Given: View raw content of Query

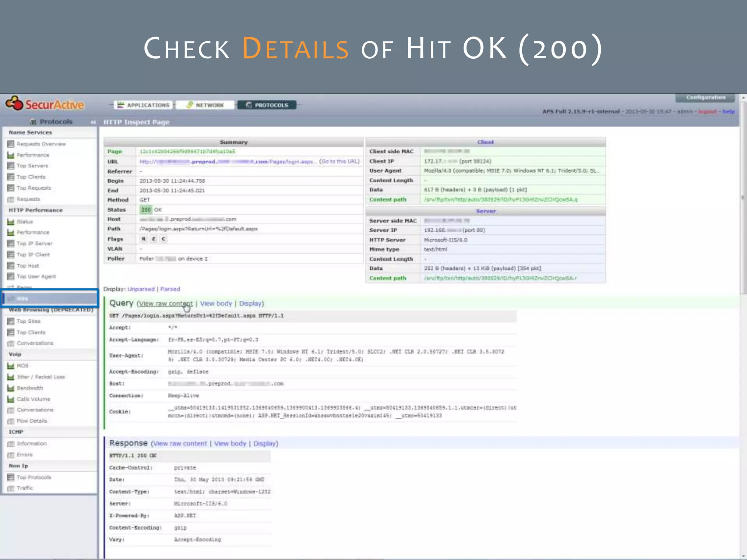Looking at the screenshot, I should pos(166,304).
